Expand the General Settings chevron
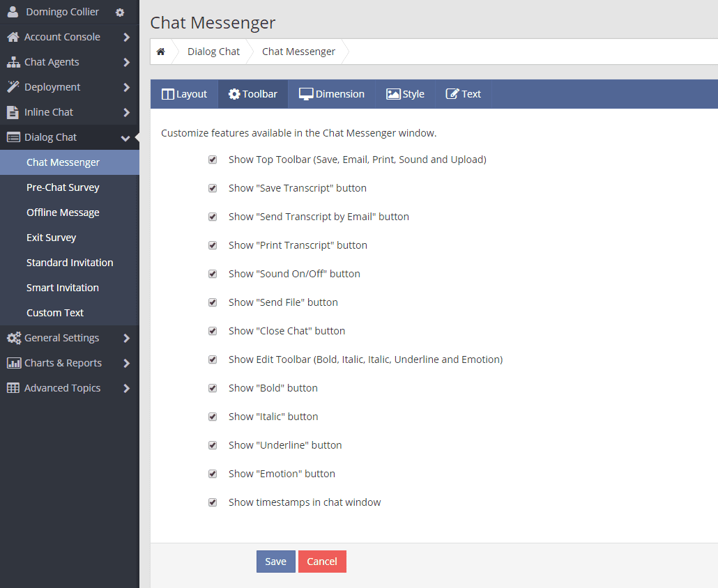This screenshot has height=588, width=718. click(x=126, y=338)
